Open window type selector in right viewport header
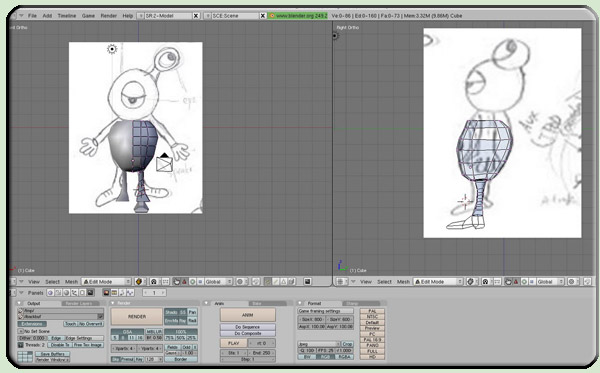 point(341,282)
